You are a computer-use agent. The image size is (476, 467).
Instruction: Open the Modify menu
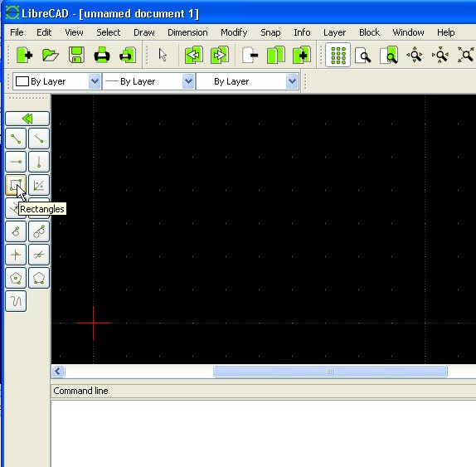pyautogui.click(x=234, y=32)
